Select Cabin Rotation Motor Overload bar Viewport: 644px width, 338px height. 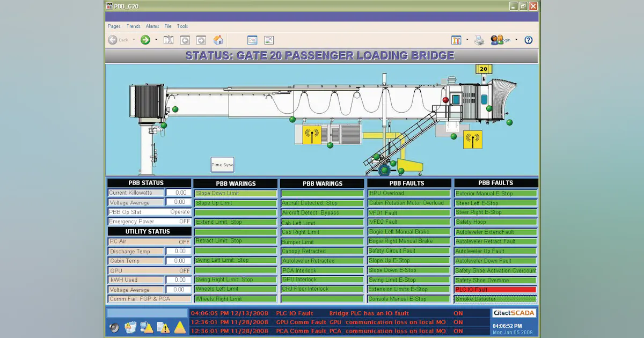(x=408, y=203)
